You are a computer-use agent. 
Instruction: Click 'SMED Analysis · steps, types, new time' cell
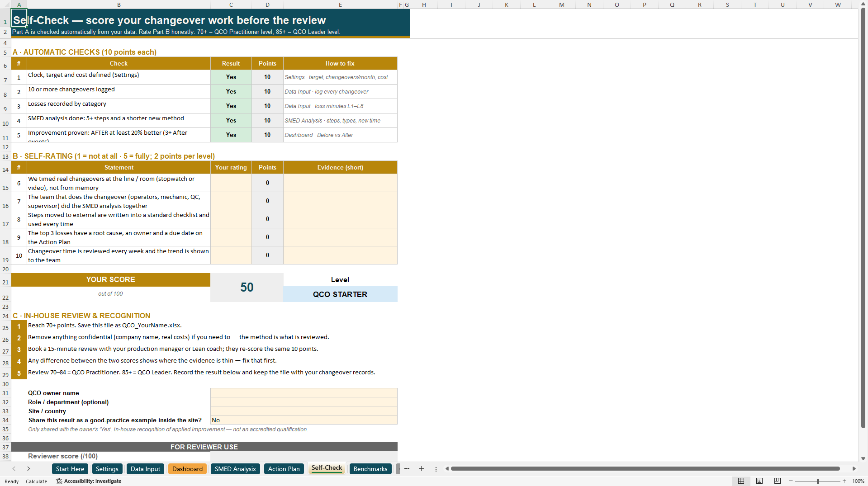tap(340, 121)
